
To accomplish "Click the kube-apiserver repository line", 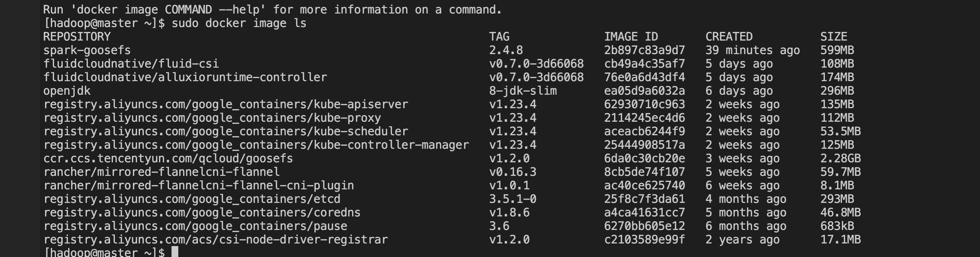I will click(226, 104).
